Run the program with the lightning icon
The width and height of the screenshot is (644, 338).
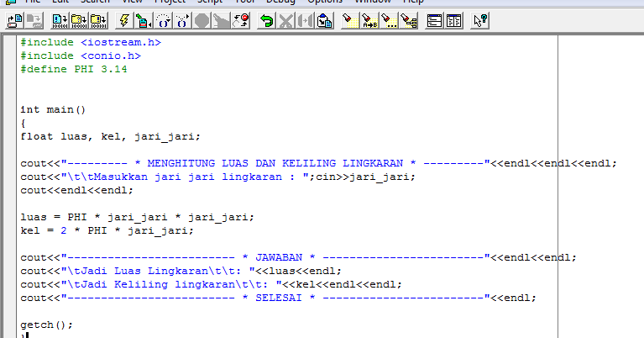[x=124, y=20]
